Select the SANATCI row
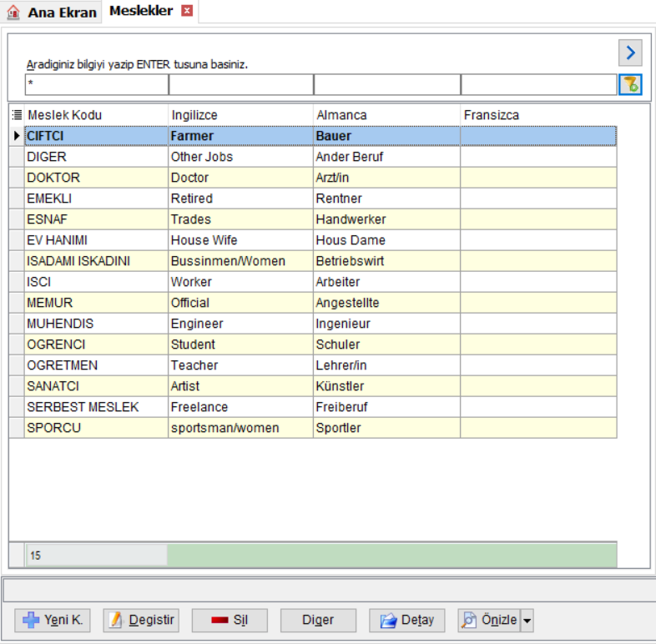The height and width of the screenshot is (644, 656). [x=320, y=386]
